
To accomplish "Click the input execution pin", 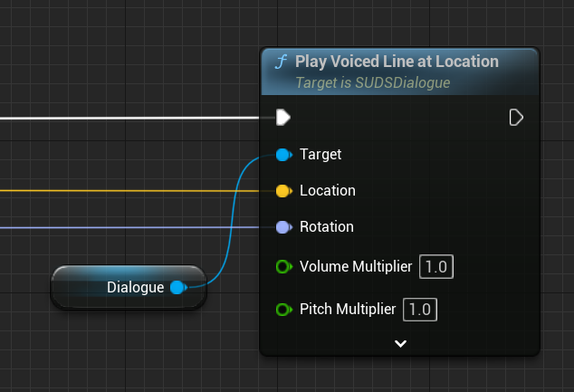I will [x=283, y=118].
